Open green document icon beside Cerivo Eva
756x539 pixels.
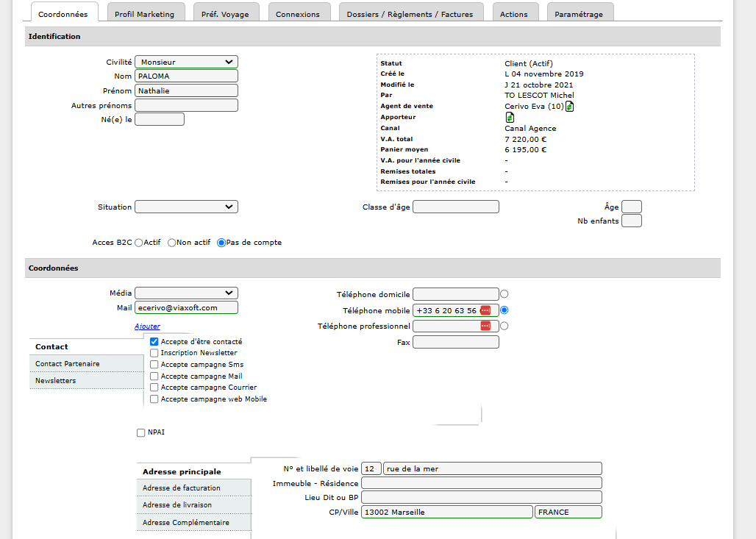pos(569,106)
